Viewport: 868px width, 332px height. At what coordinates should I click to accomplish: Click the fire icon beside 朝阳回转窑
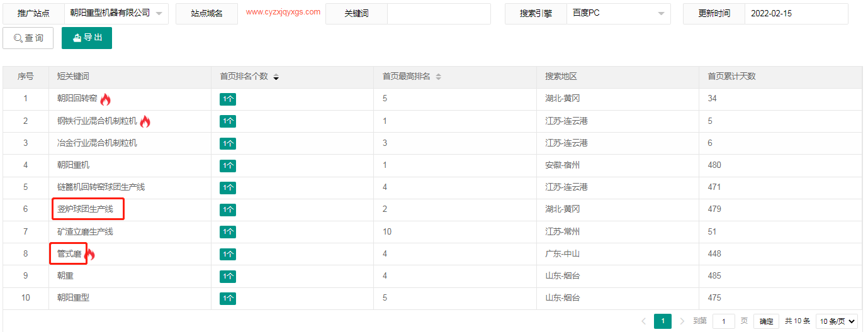pyautogui.click(x=105, y=99)
